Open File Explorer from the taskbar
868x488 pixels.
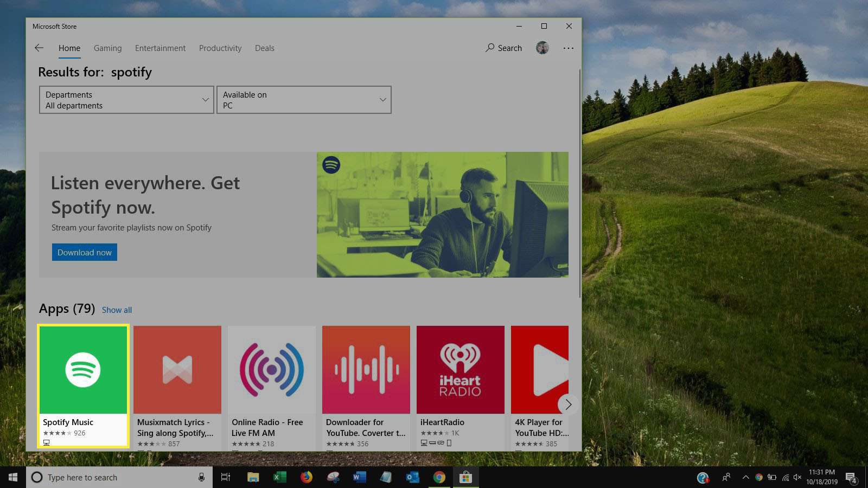pos(253,477)
